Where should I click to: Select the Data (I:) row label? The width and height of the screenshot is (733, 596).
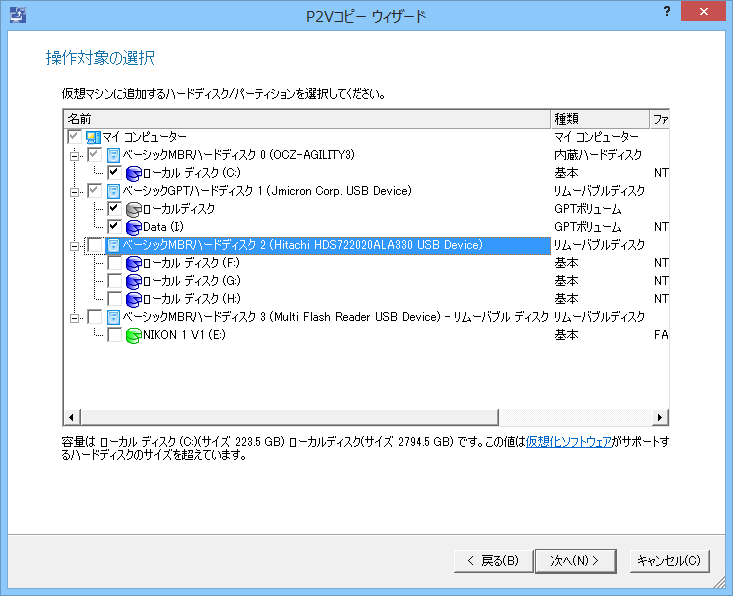(163, 227)
